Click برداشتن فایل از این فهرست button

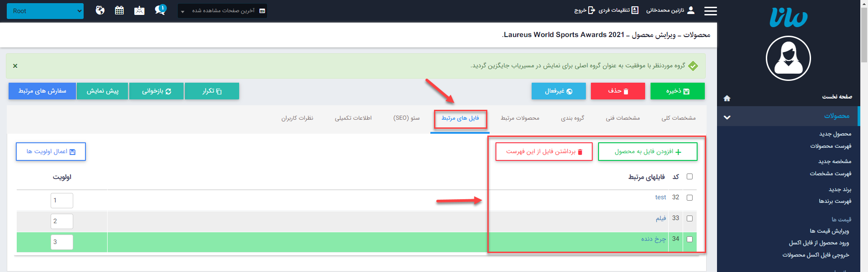pos(544,152)
